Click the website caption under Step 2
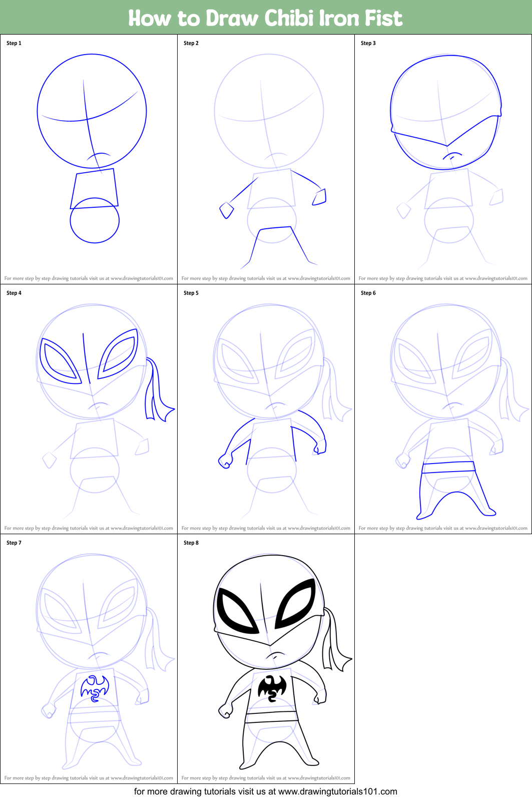 coord(266,278)
